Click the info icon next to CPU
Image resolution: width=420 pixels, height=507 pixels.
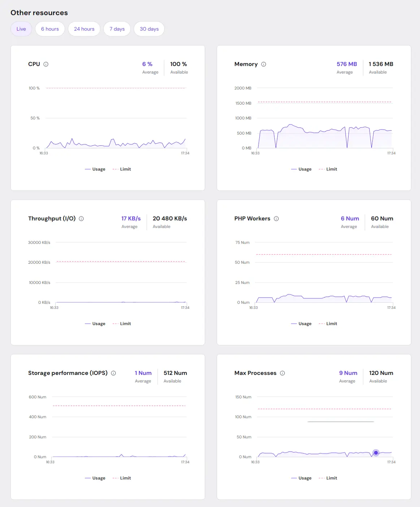(x=46, y=64)
